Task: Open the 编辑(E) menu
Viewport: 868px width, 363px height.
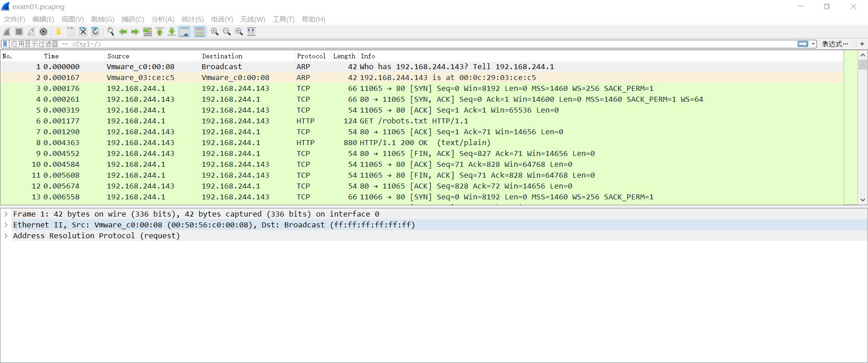Action: pyautogui.click(x=43, y=19)
